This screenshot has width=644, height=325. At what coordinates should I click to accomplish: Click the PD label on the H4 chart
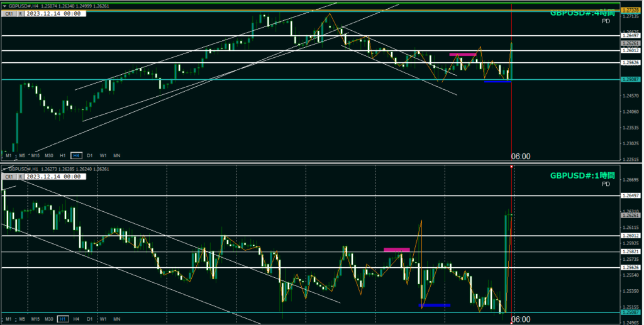(606, 21)
